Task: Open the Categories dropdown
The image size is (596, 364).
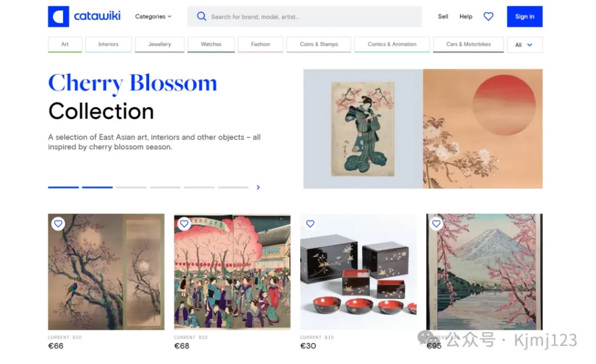Action: (x=153, y=16)
